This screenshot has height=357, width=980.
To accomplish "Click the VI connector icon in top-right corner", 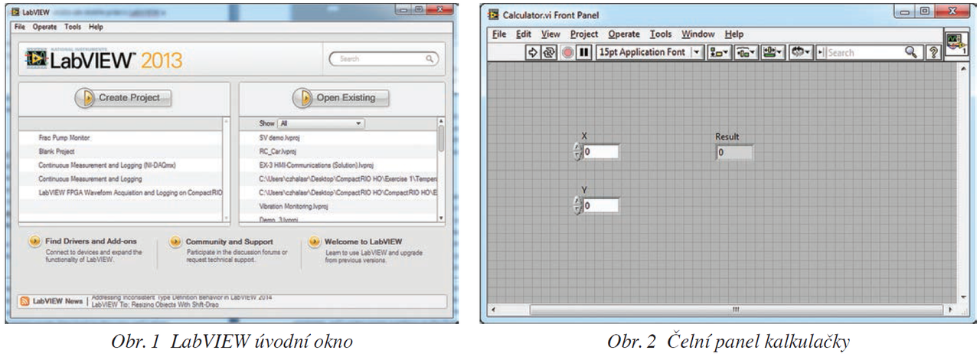I will 956,43.
